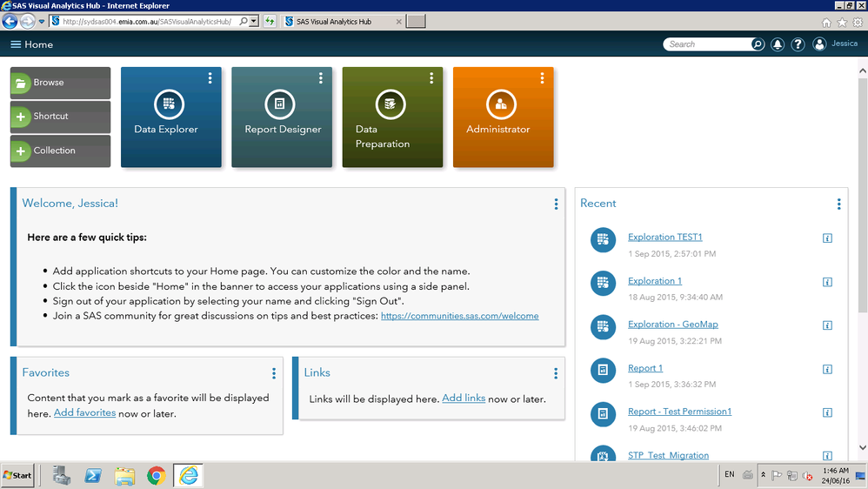The height and width of the screenshot is (489, 868).
Task: Launch the Data Explorer tile
Action: click(x=171, y=117)
